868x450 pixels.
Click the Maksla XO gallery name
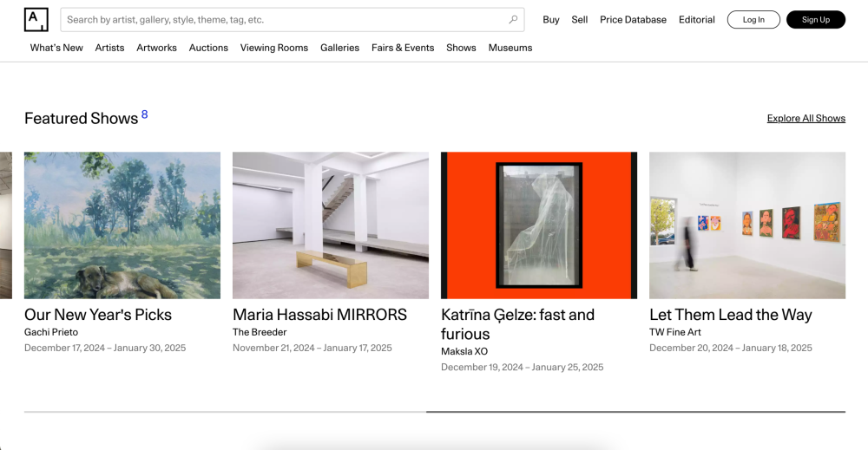pyautogui.click(x=464, y=351)
